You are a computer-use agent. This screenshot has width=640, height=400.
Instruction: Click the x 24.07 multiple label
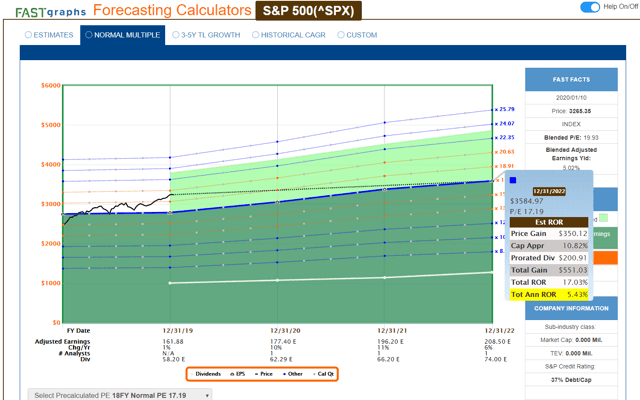(x=504, y=124)
